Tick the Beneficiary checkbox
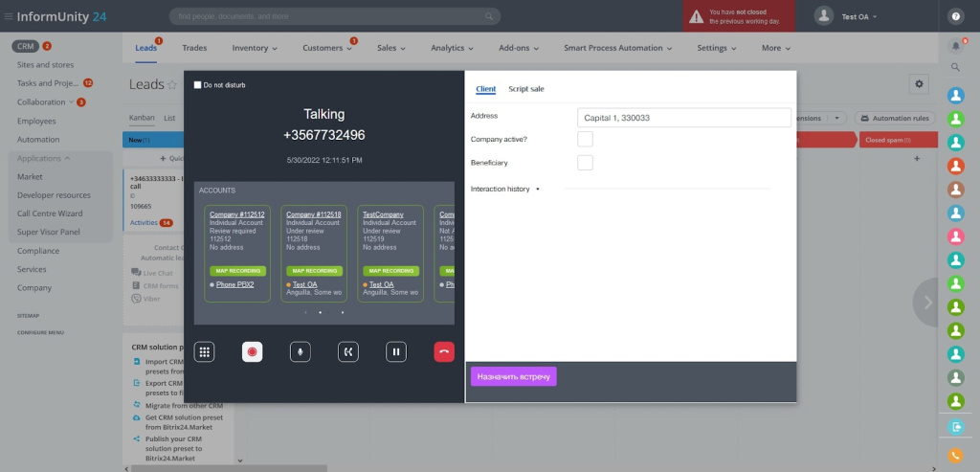 coord(585,163)
